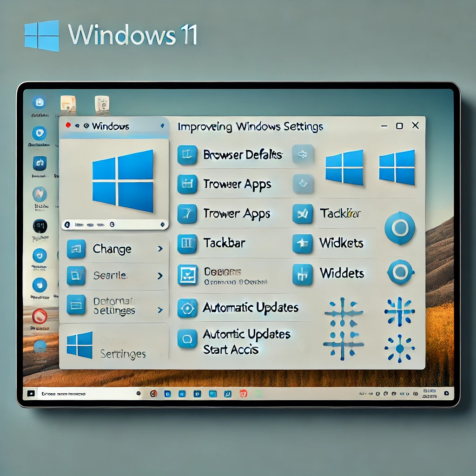Expand the Dotomati Setinges chevron
476x476 pixels.
tap(160, 310)
